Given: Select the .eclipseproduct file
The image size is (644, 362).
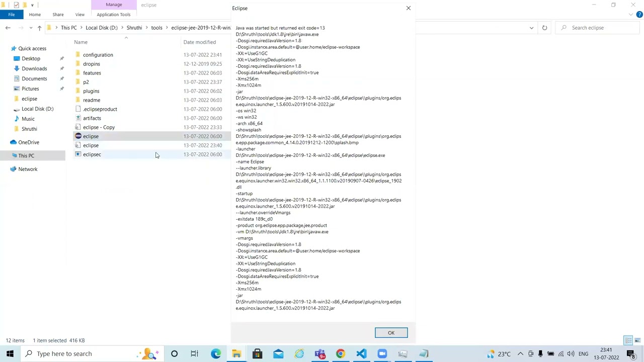Looking at the screenshot, I should click(x=100, y=109).
